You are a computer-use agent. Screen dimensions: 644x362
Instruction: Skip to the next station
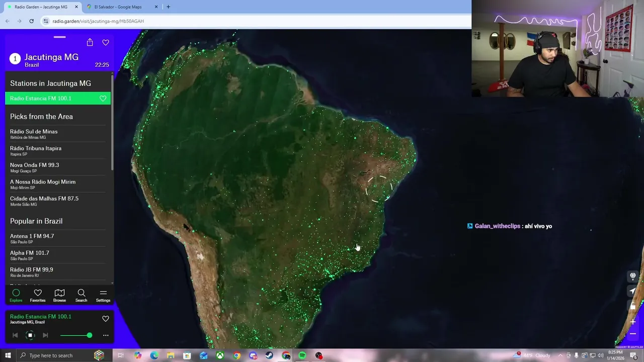click(x=45, y=335)
